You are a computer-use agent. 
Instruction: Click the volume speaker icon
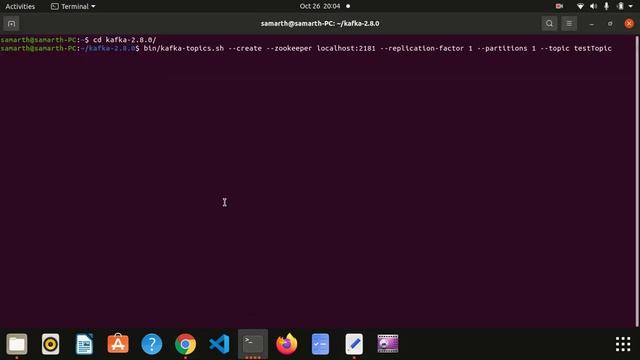coord(593,6)
